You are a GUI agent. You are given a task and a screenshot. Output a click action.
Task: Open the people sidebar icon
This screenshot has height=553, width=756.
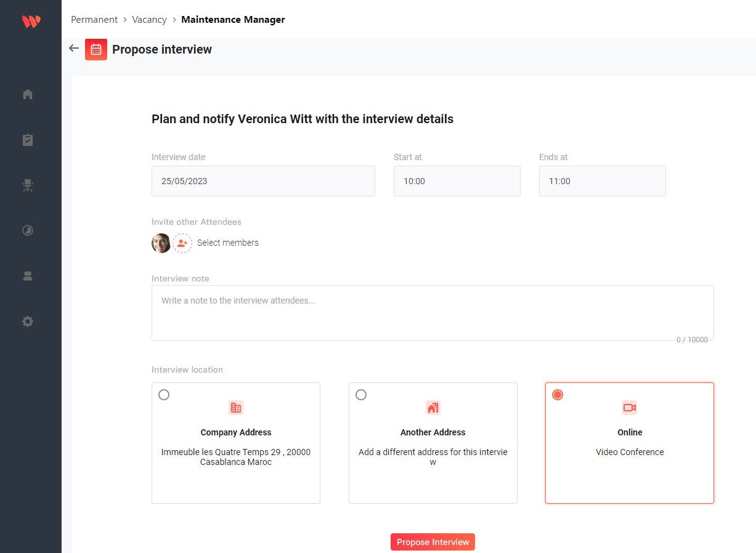[28, 276]
